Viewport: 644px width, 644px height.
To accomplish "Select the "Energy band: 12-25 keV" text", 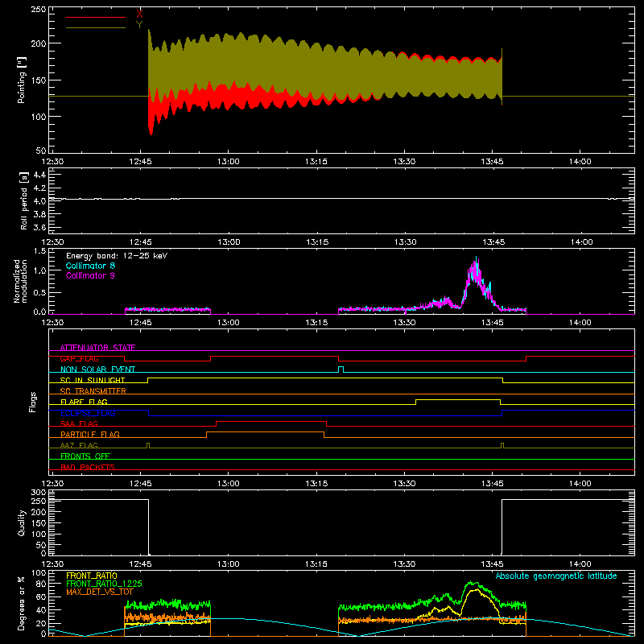I will click(x=117, y=256).
